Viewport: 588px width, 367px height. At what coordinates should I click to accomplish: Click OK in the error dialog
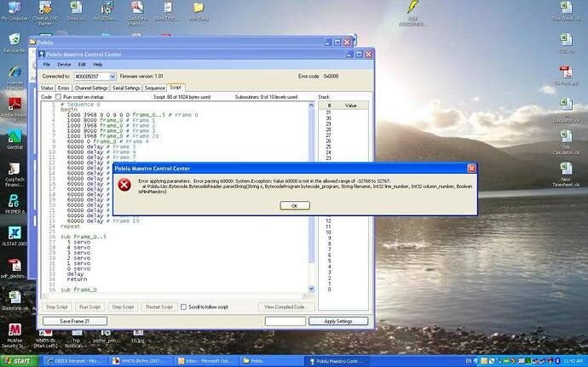[x=294, y=205]
